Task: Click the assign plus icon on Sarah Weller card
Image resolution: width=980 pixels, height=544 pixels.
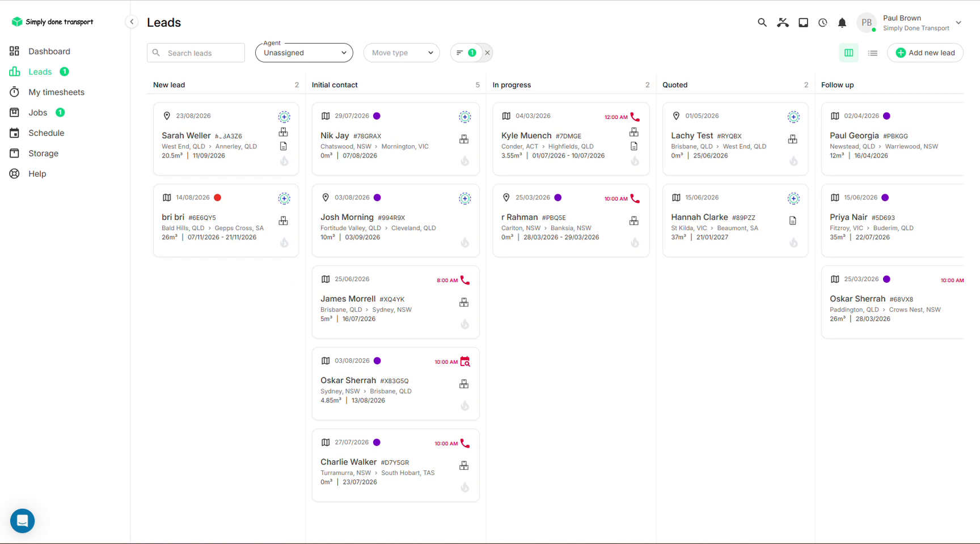Action: click(x=284, y=117)
